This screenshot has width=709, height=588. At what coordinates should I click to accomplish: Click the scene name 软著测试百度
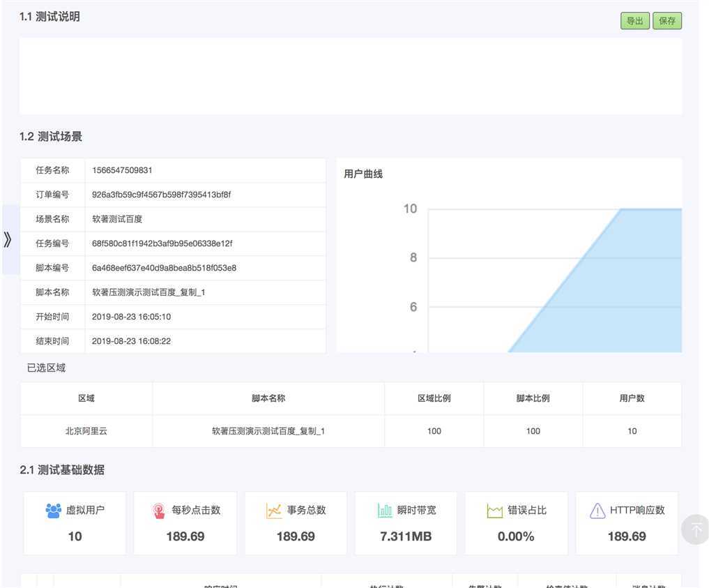pos(117,220)
